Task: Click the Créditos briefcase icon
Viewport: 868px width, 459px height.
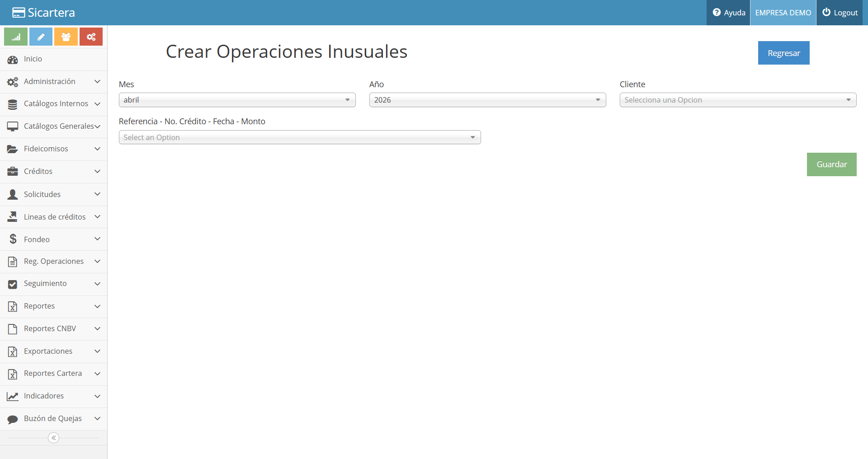Action: [x=13, y=172]
